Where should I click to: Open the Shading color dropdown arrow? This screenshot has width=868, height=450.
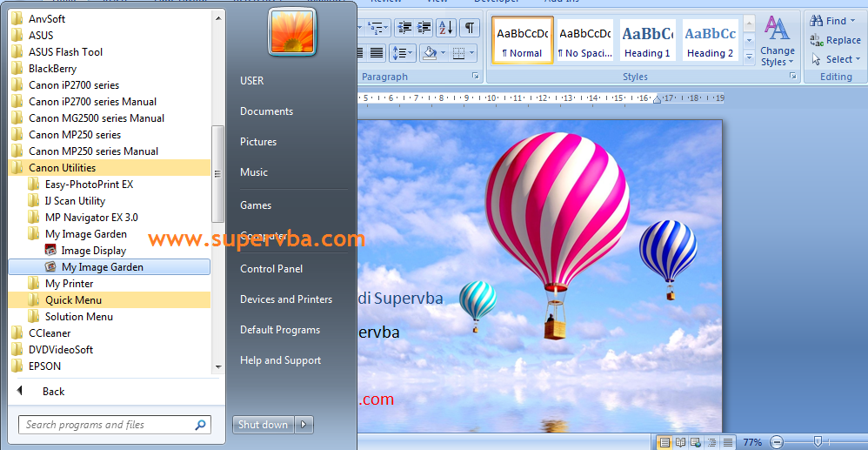[x=443, y=53]
